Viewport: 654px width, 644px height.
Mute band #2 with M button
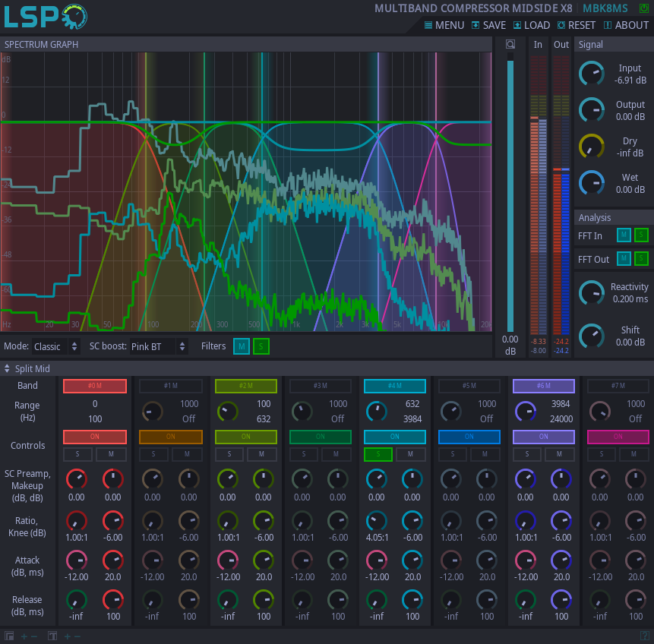[261, 454]
